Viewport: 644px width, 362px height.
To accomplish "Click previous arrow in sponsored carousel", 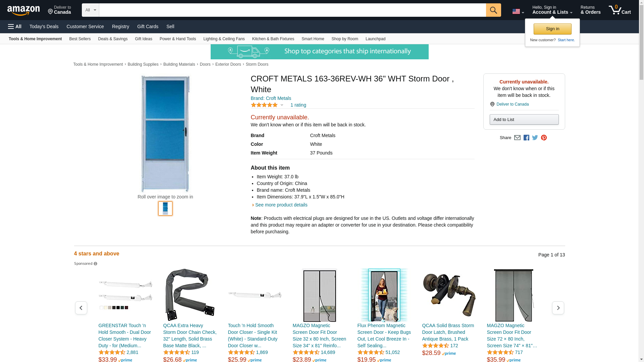I will [81, 308].
